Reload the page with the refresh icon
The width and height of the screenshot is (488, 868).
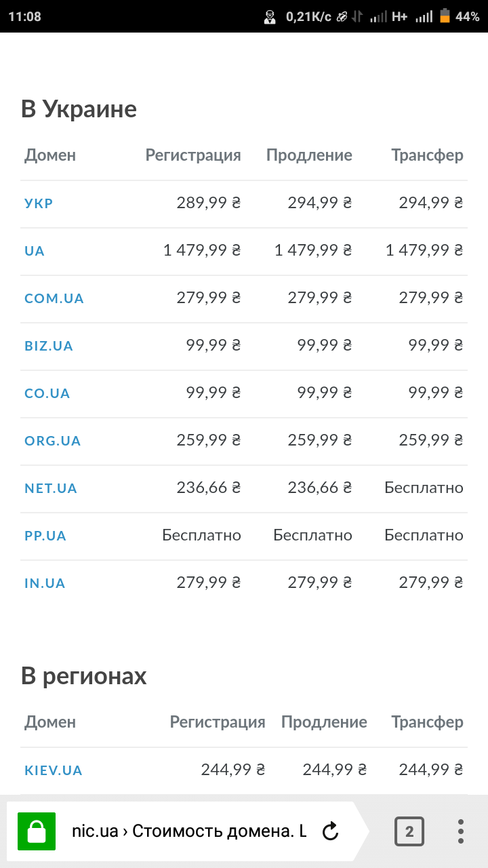[x=330, y=831]
